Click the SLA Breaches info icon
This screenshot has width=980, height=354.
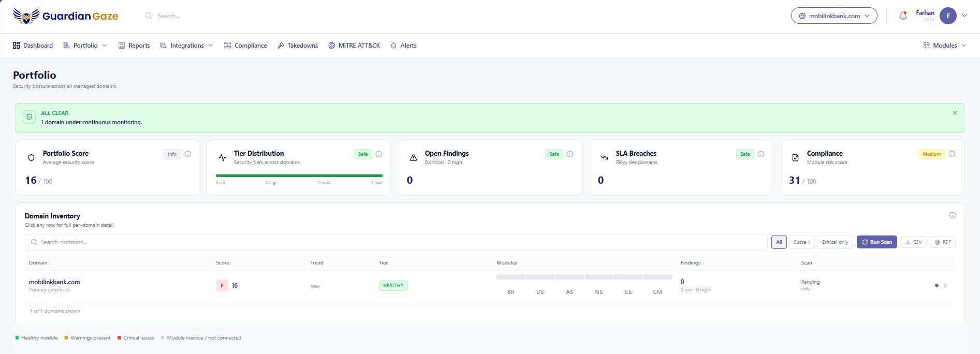pos(761,154)
